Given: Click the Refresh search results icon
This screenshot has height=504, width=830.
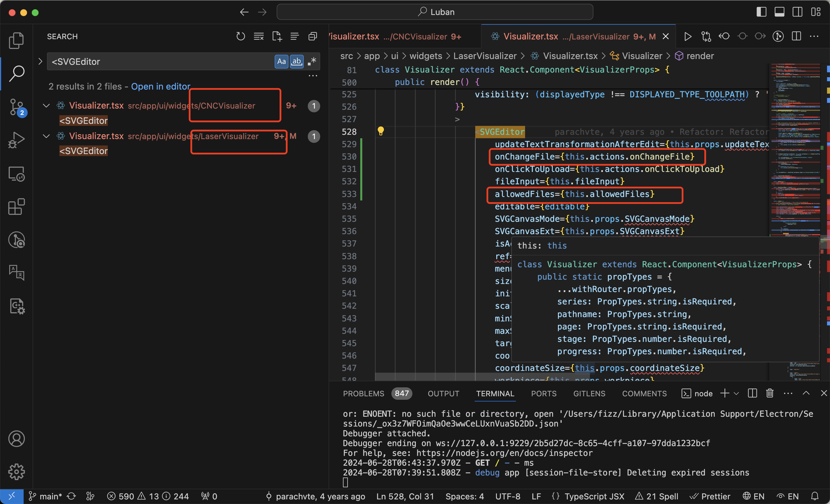Looking at the screenshot, I should [241, 36].
